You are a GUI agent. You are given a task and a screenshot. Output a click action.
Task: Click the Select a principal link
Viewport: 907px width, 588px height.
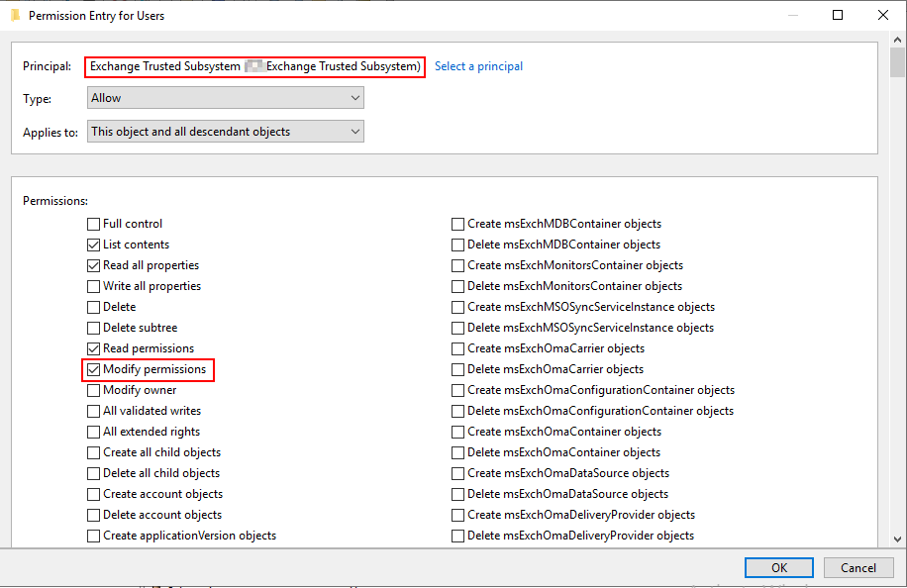(478, 66)
